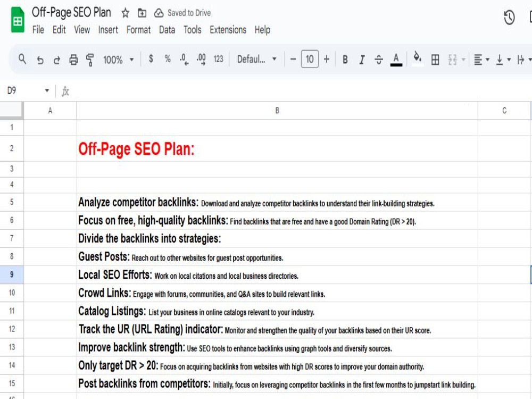
Task: Click the Move to folder icon
Action: pyautogui.click(x=142, y=13)
